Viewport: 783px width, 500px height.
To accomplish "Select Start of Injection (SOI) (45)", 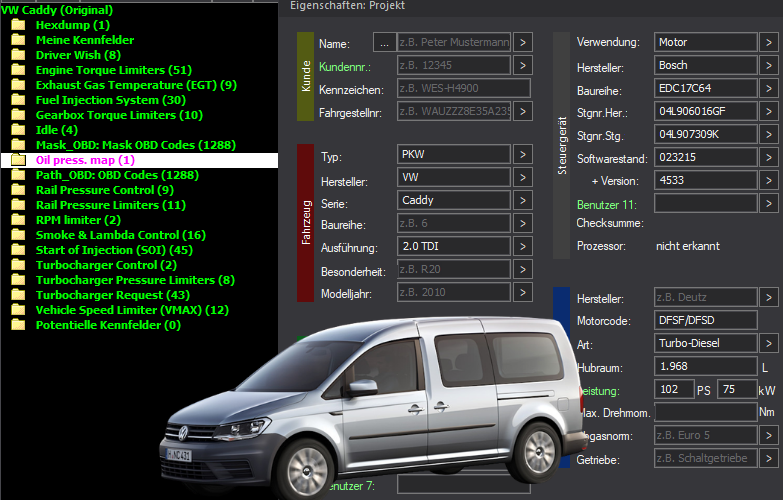I will [x=114, y=250].
